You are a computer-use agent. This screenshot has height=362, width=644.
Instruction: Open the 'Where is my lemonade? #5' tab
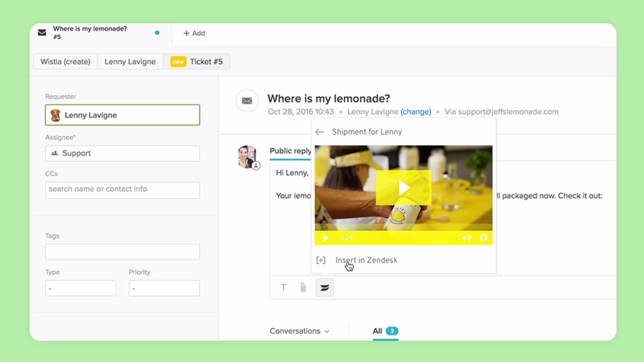[101, 33]
